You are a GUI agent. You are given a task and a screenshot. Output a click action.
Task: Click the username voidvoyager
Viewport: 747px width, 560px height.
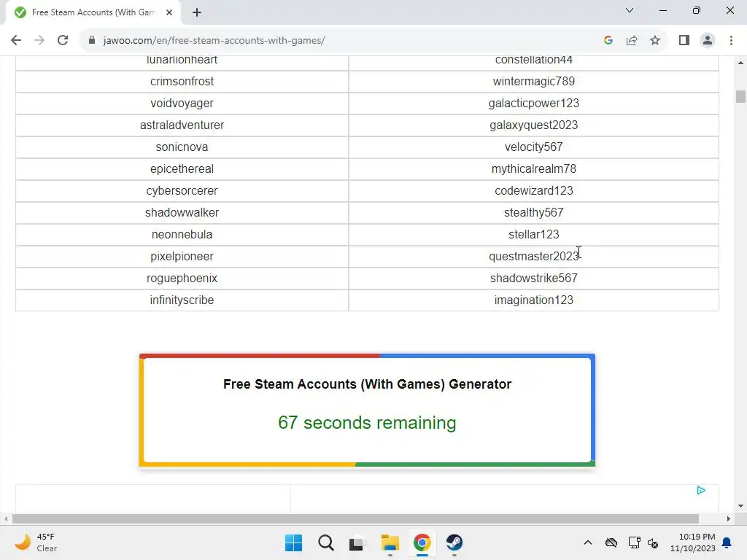[x=182, y=104]
